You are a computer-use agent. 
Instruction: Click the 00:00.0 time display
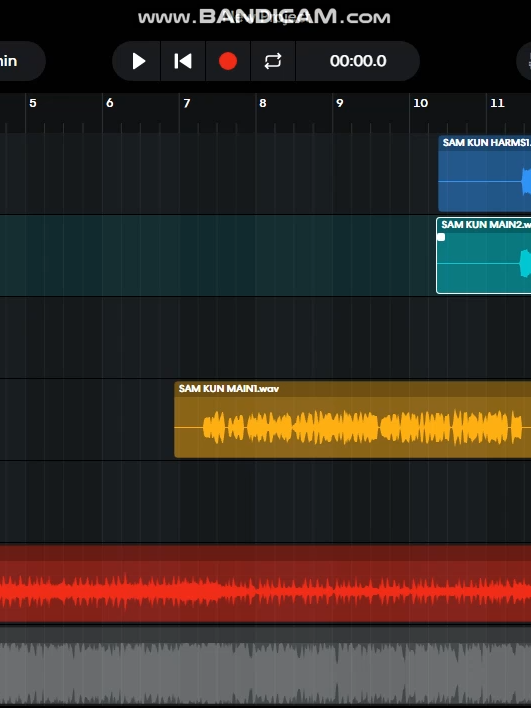[358, 61]
